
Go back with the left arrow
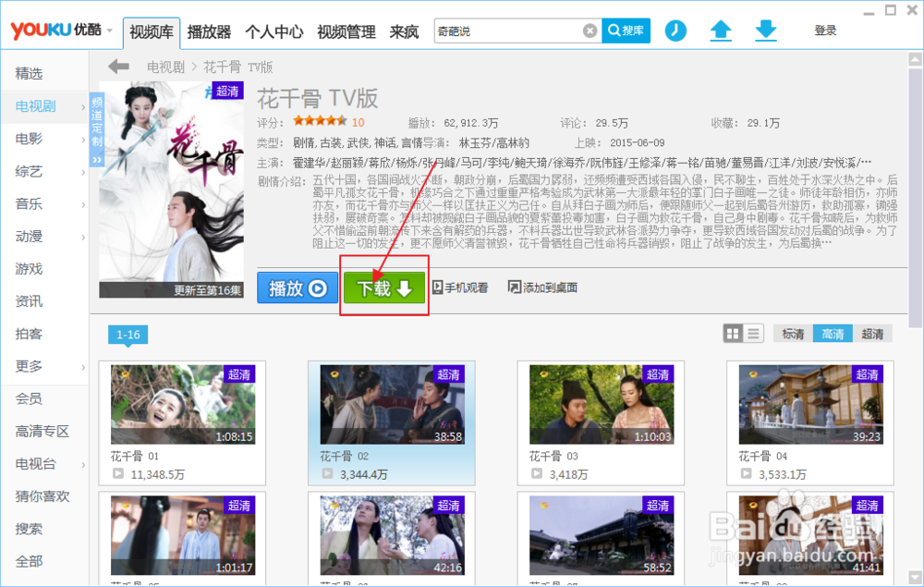119,67
